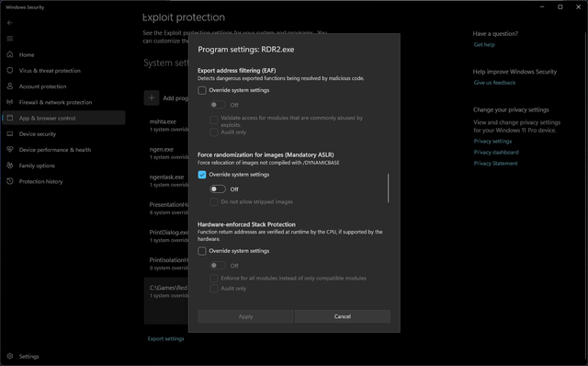
Task: Open Settings at the sidebar bottom
Action: click(x=28, y=357)
